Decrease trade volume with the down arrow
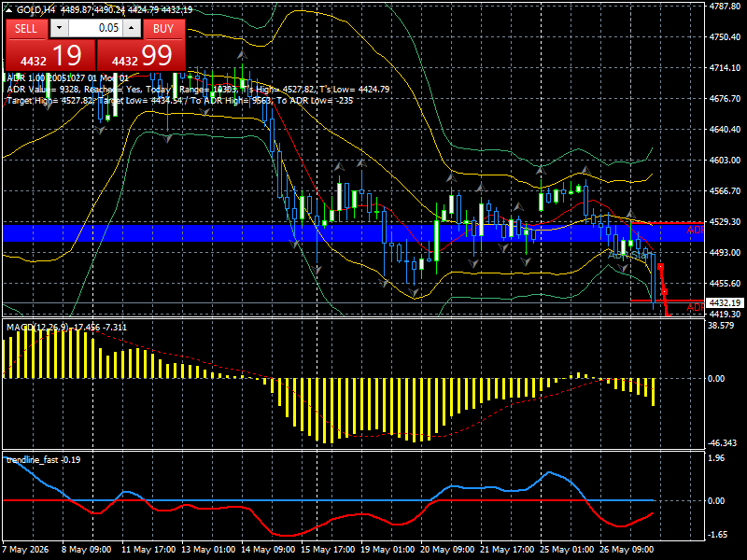The height and width of the screenshot is (560, 747). point(59,28)
